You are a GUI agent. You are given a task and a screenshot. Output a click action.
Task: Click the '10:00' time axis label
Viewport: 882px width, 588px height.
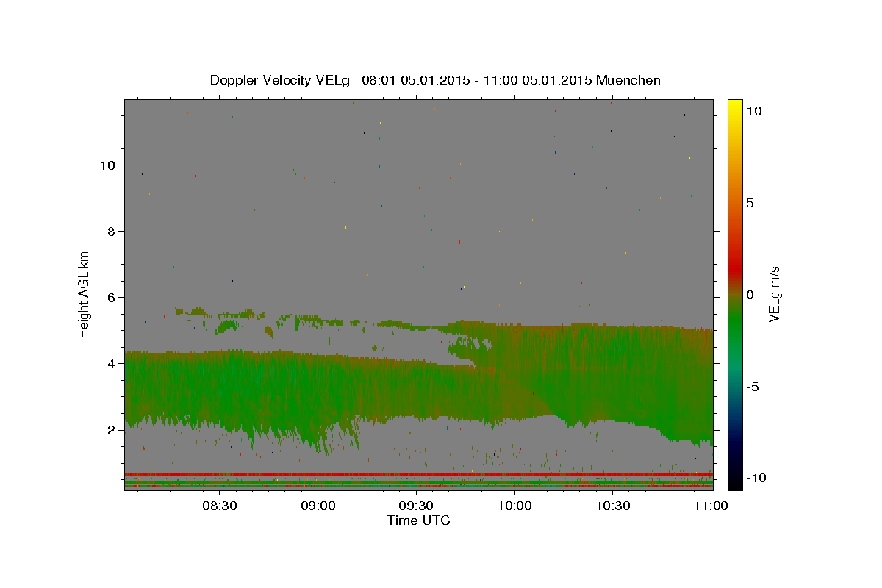coord(514,506)
